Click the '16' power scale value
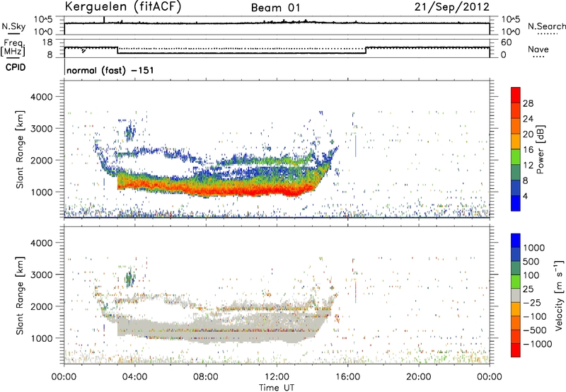This screenshot has width=566, height=392. pos(528,150)
